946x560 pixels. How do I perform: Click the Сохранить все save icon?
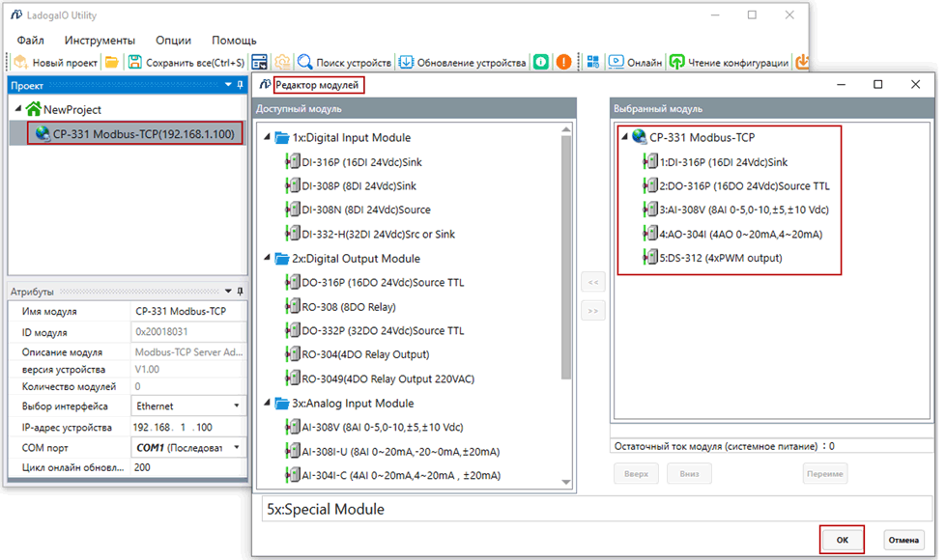(x=135, y=62)
